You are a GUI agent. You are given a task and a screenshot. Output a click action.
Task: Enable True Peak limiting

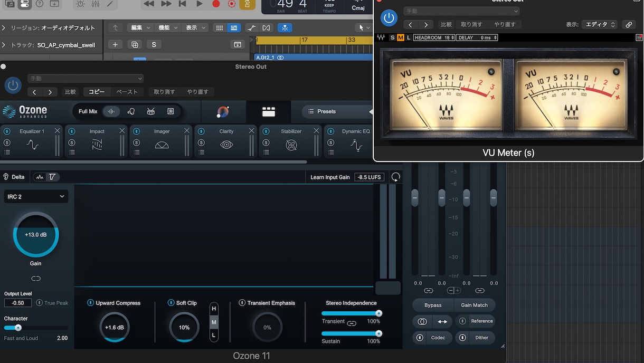tap(40, 303)
